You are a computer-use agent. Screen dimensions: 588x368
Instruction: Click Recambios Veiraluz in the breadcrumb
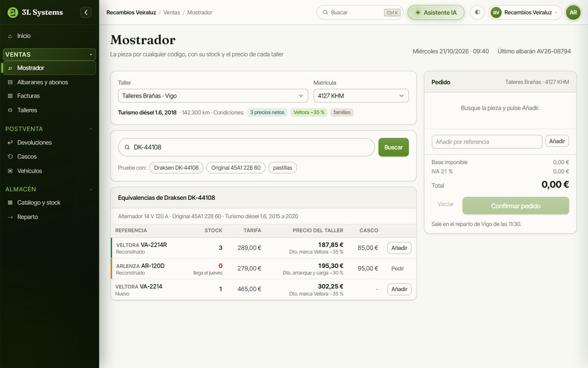[130, 12]
